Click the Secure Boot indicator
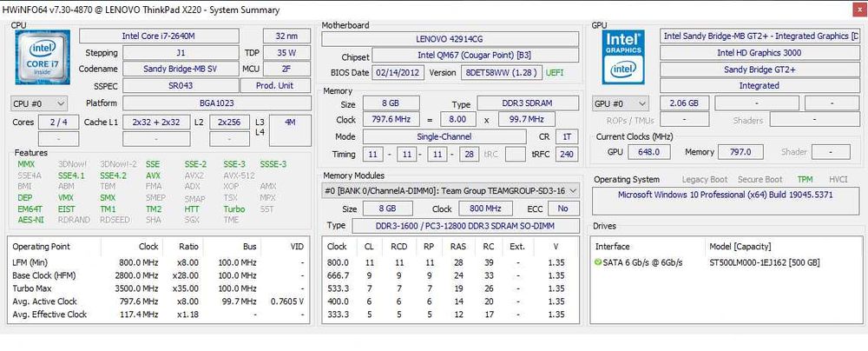This screenshot has width=868, height=351. (x=760, y=179)
